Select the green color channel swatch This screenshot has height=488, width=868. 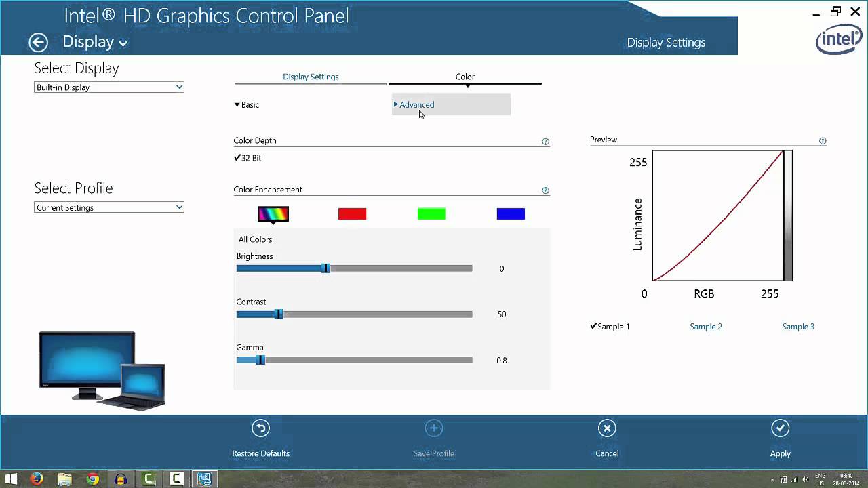point(431,214)
